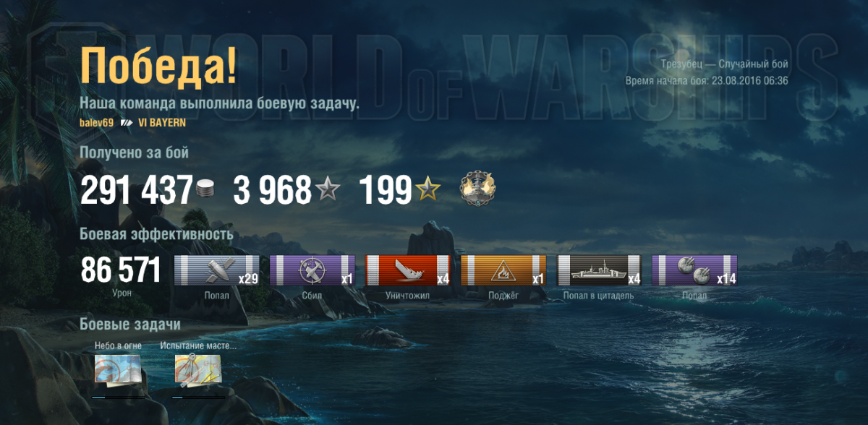Click the 86 571 damage value
This screenshot has height=425, width=868.
[x=121, y=270]
